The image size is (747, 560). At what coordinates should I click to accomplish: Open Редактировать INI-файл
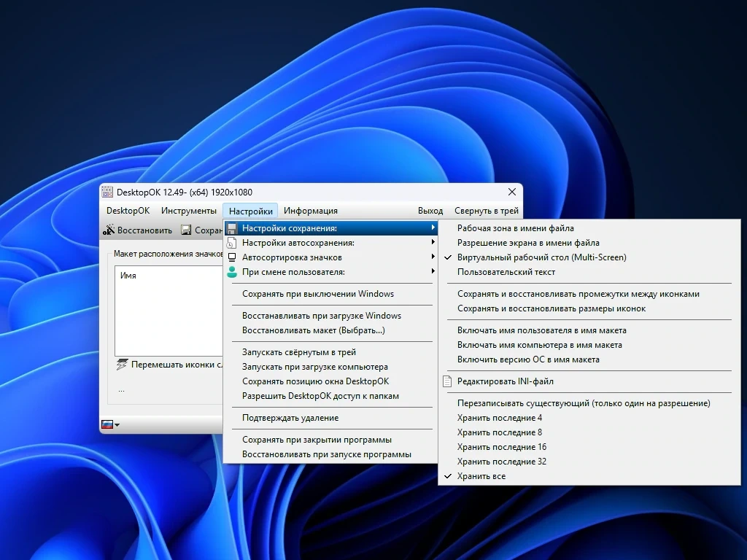pos(589,381)
